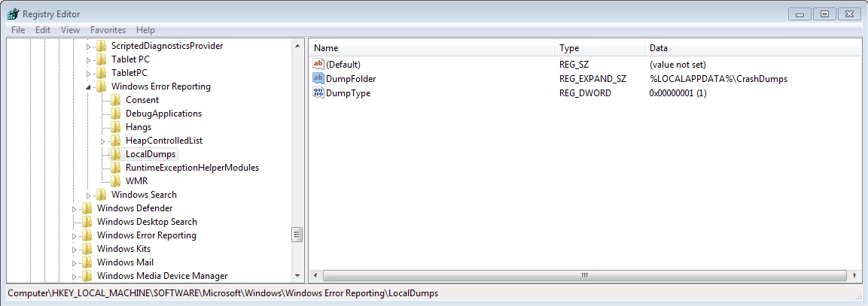Expand the Windows Media Device Manager key

tap(75, 277)
